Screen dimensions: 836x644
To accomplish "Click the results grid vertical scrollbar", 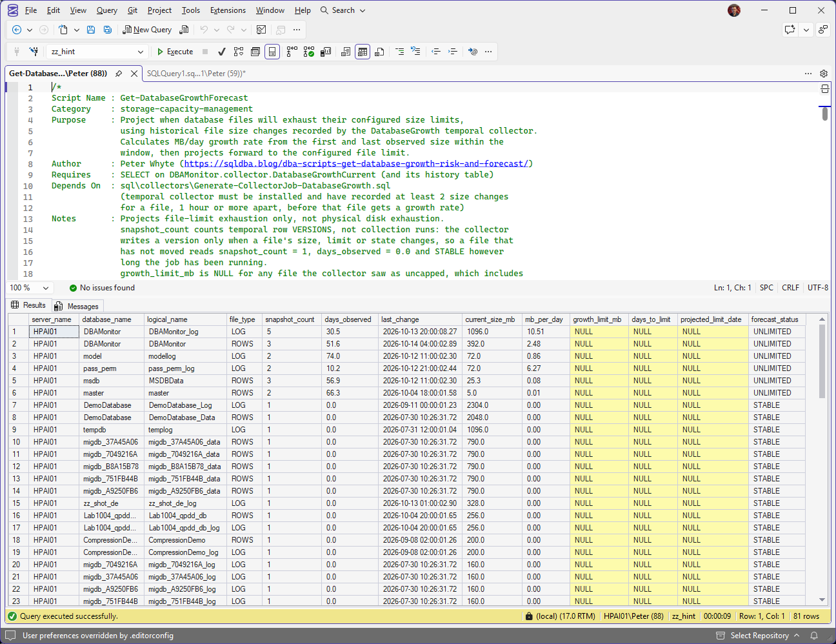I will [x=822, y=459].
